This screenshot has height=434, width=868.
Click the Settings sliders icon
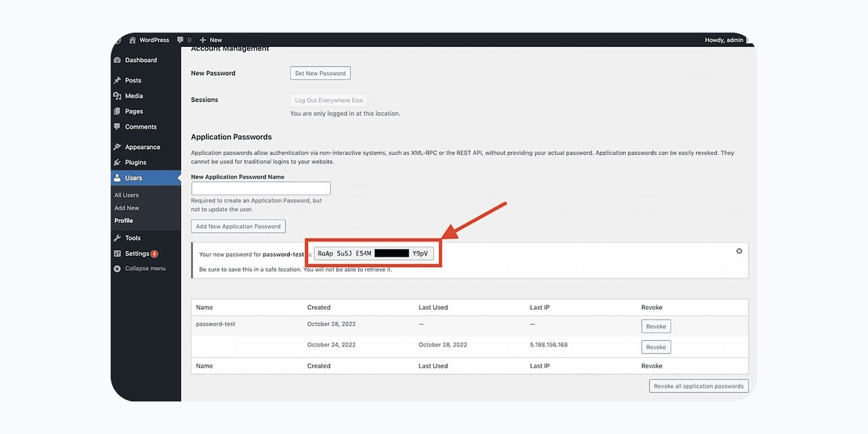click(x=117, y=254)
